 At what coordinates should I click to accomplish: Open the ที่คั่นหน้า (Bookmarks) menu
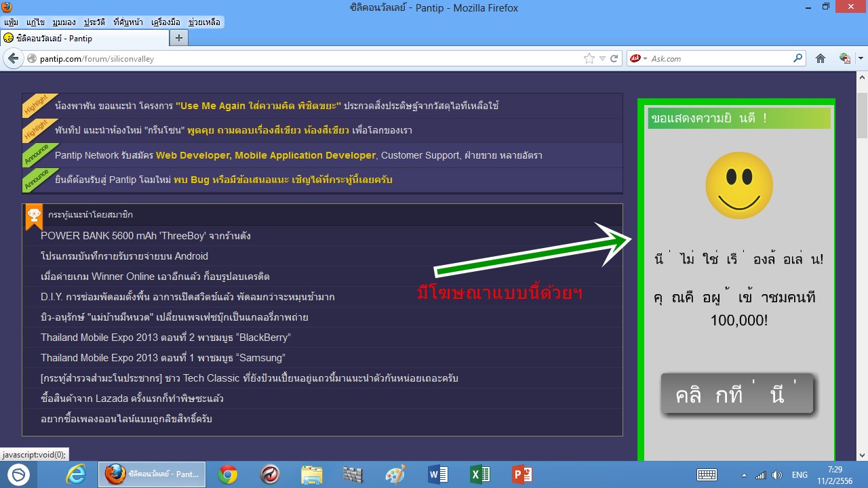128,22
